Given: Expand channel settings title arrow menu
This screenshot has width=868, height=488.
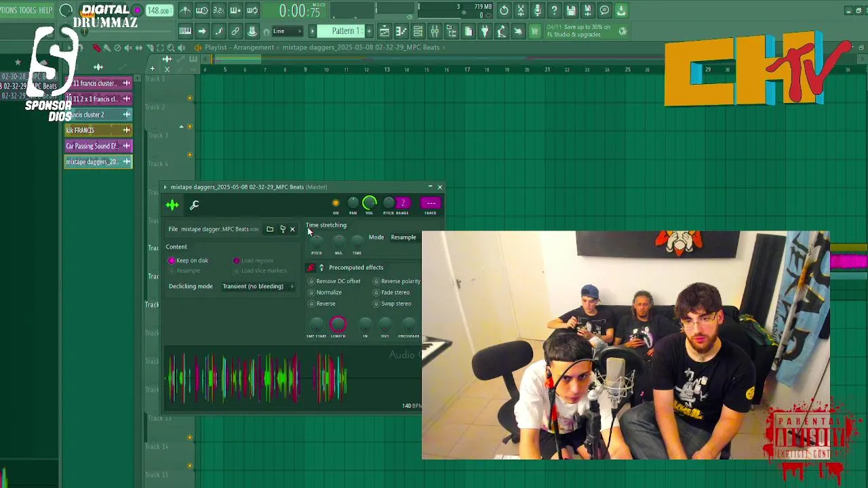Looking at the screenshot, I should click(x=165, y=187).
